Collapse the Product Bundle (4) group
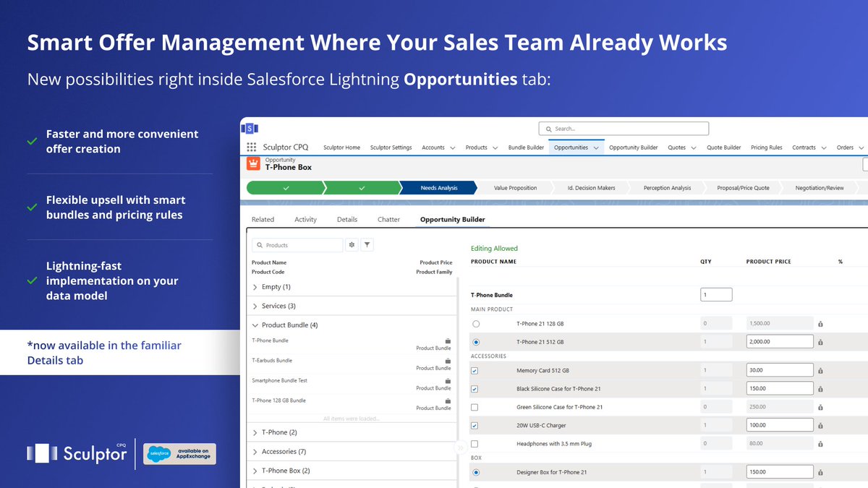 tap(255, 325)
